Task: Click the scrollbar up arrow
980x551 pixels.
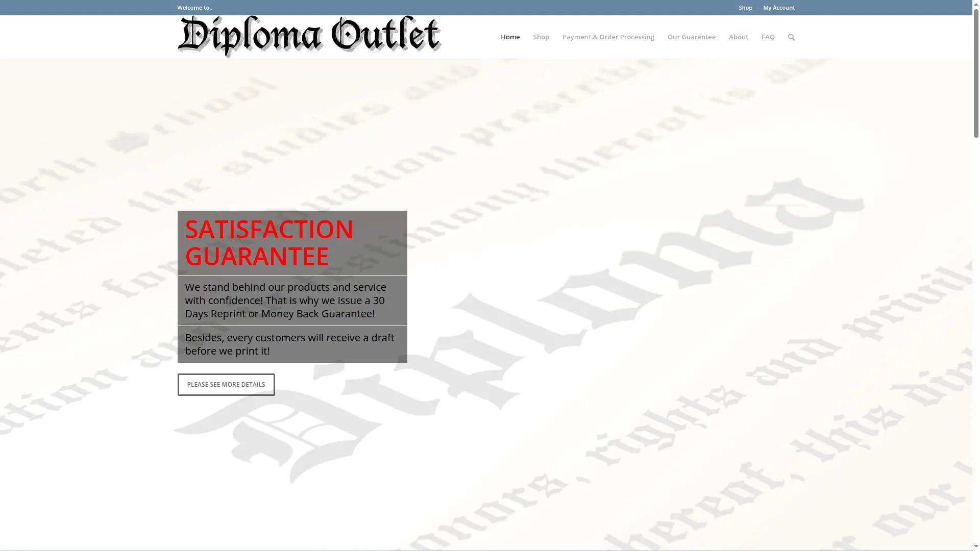Action: click(x=976, y=4)
